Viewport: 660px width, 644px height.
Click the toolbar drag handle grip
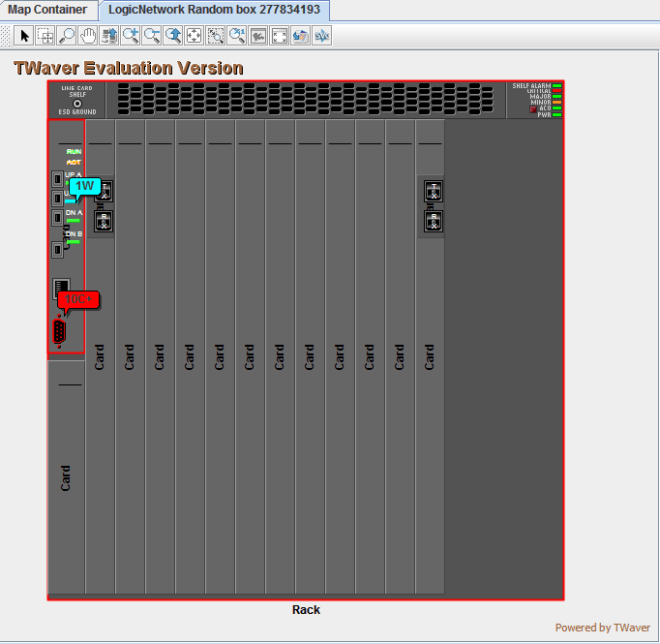pyautogui.click(x=5, y=36)
